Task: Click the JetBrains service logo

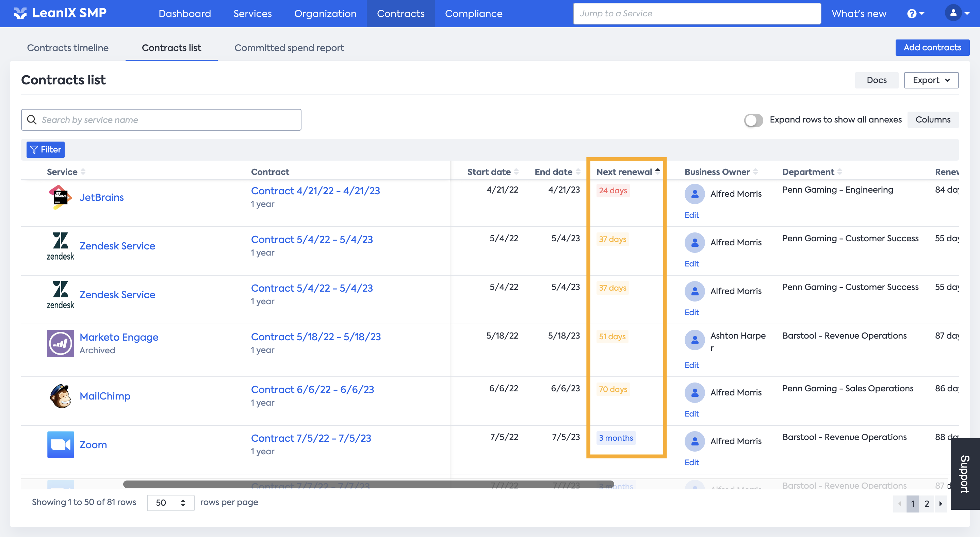Action: pyautogui.click(x=60, y=197)
